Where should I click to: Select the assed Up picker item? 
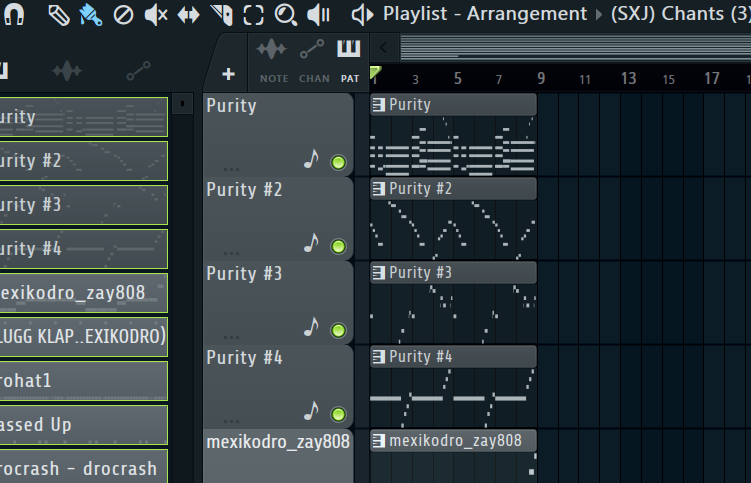tap(84, 425)
